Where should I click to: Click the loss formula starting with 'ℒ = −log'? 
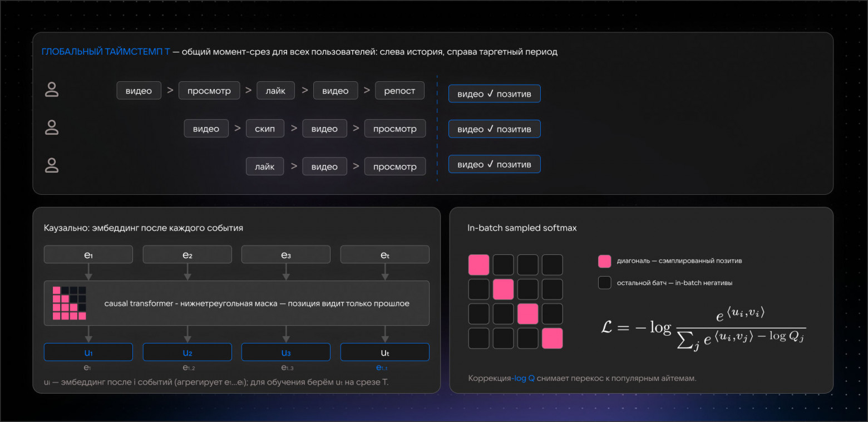[704, 328]
